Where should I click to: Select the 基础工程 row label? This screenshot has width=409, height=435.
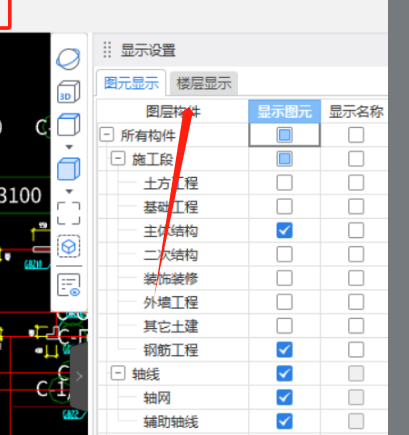pyautogui.click(x=171, y=207)
